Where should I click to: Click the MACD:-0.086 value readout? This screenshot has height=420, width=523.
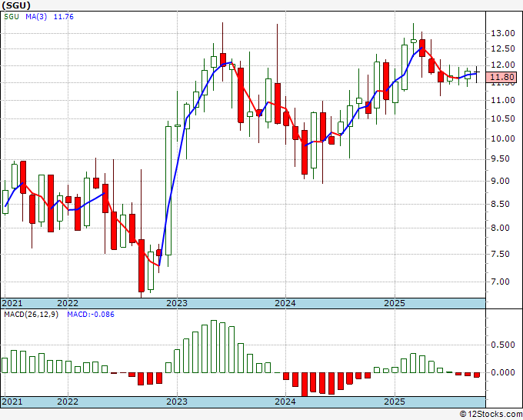[91, 315]
